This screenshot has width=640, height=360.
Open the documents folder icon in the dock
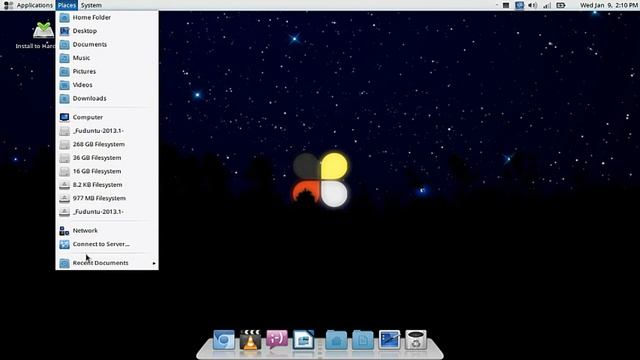(x=363, y=340)
